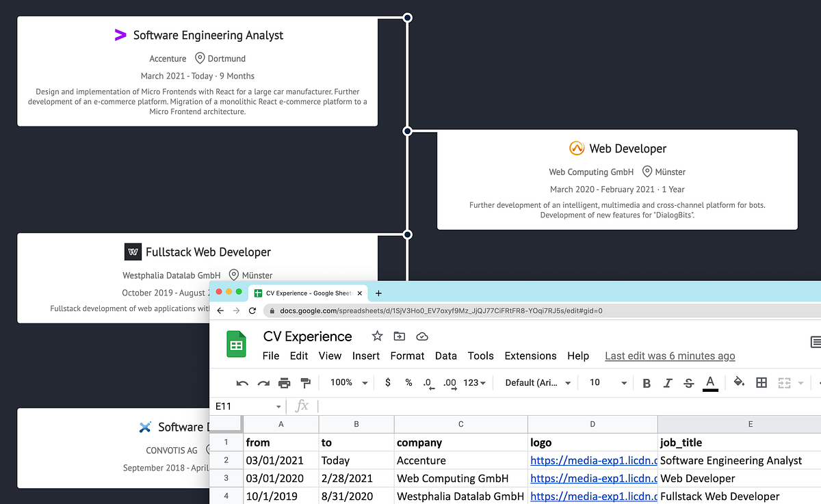
Task: Open the Print icon
Action: (284, 383)
